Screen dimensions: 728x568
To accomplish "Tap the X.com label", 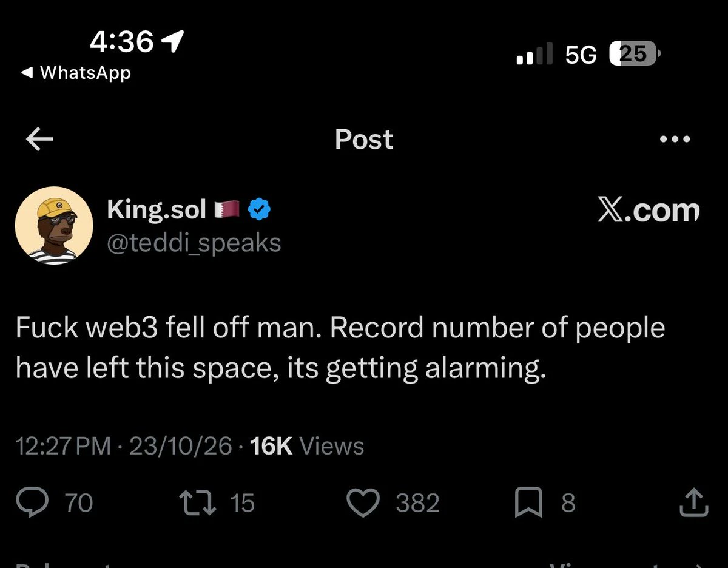I will (648, 210).
